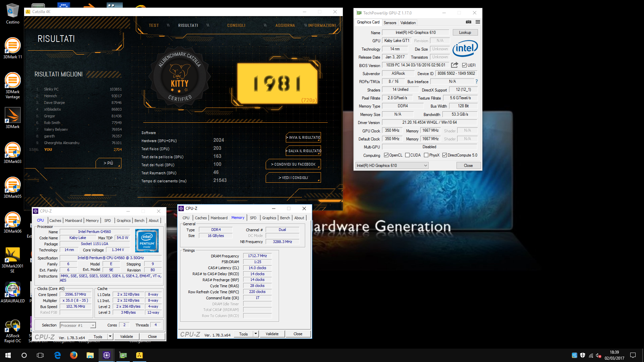This screenshot has width=644, height=362.
Task: Open the Bench tab in Memory CPU-Z window
Action: coord(285,218)
